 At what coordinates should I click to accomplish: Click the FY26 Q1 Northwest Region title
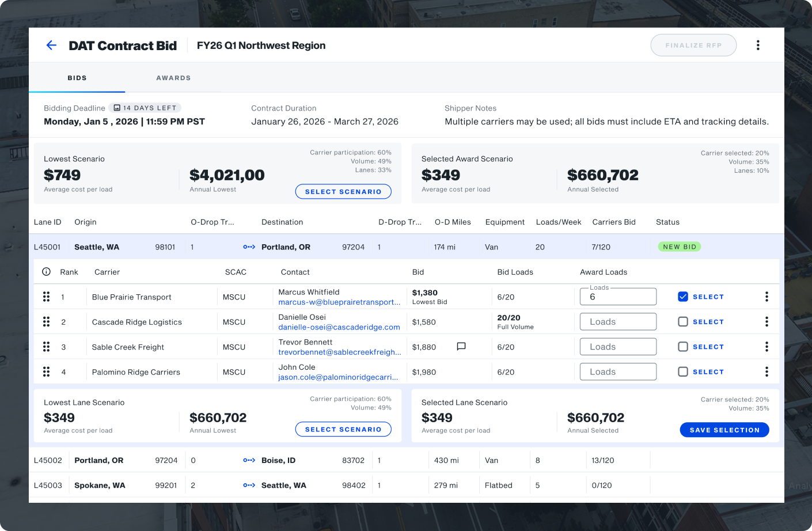(261, 45)
